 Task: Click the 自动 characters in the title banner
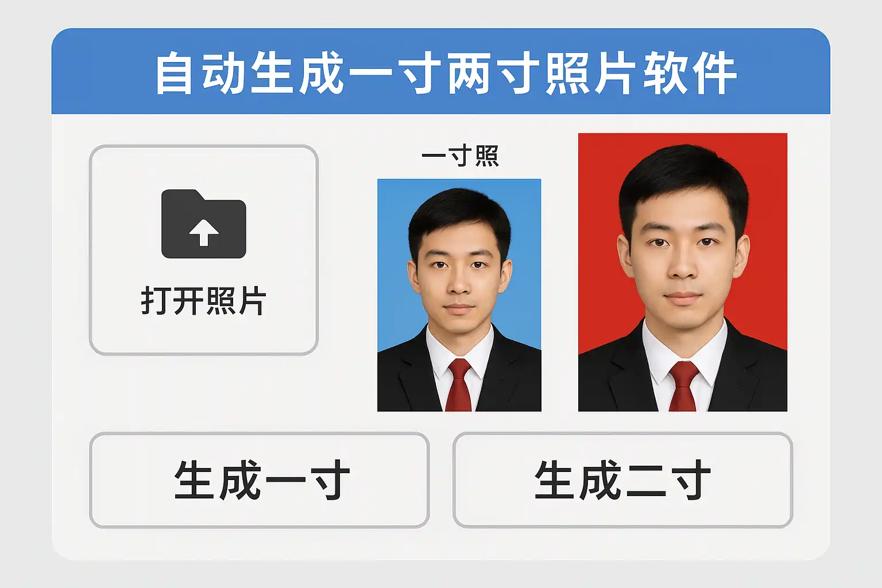[201, 72]
